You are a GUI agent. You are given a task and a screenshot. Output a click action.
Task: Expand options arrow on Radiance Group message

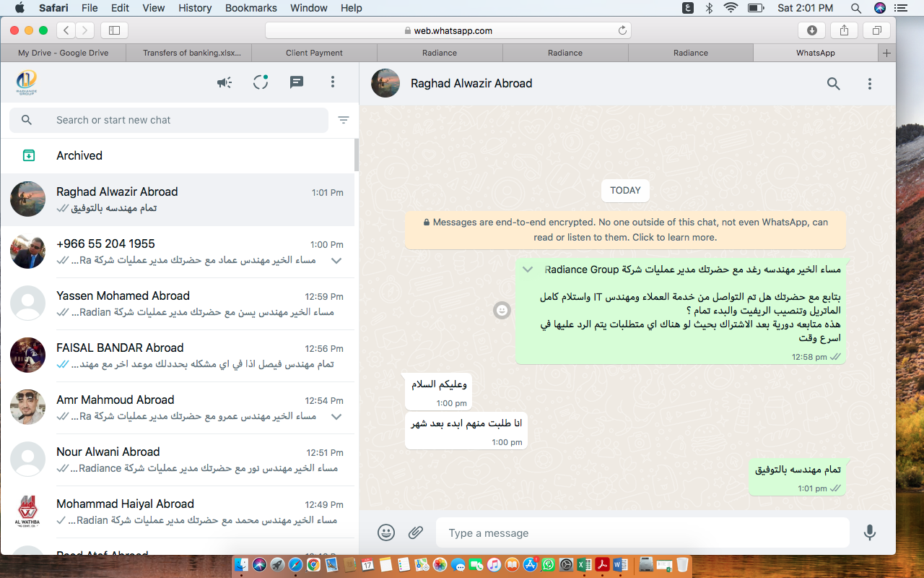tap(528, 269)
